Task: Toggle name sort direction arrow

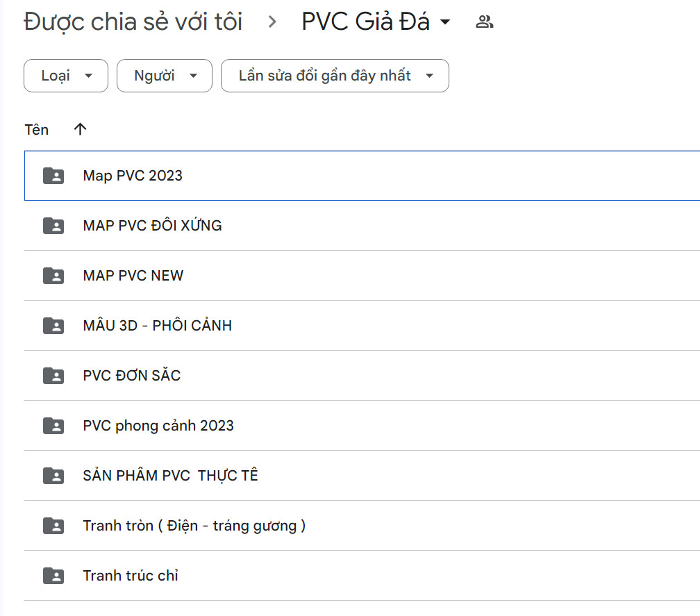Action: coord(81,129)
